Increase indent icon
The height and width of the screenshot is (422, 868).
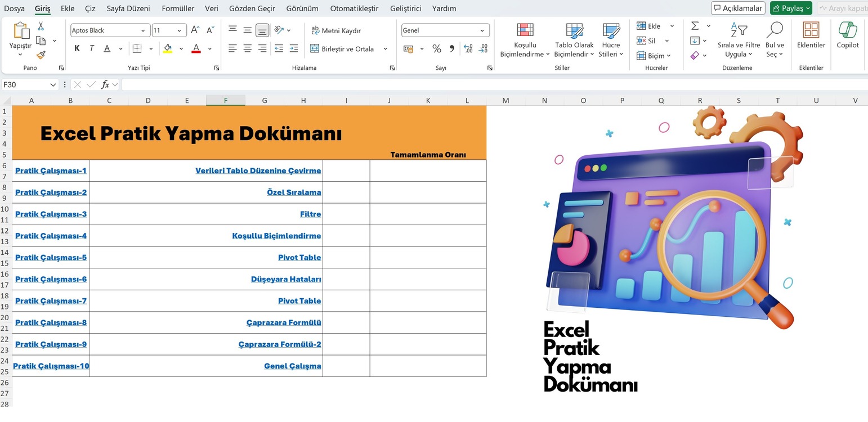[293, 48]
